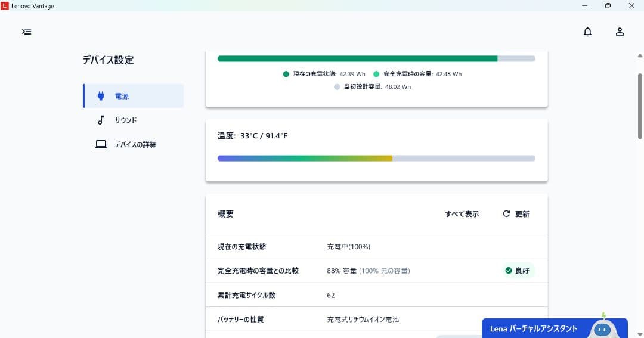Image resolution: width=644 pixels, height=338 pixels.
Task: Click the scrollbar down arrow
Action: pos(640,334)
